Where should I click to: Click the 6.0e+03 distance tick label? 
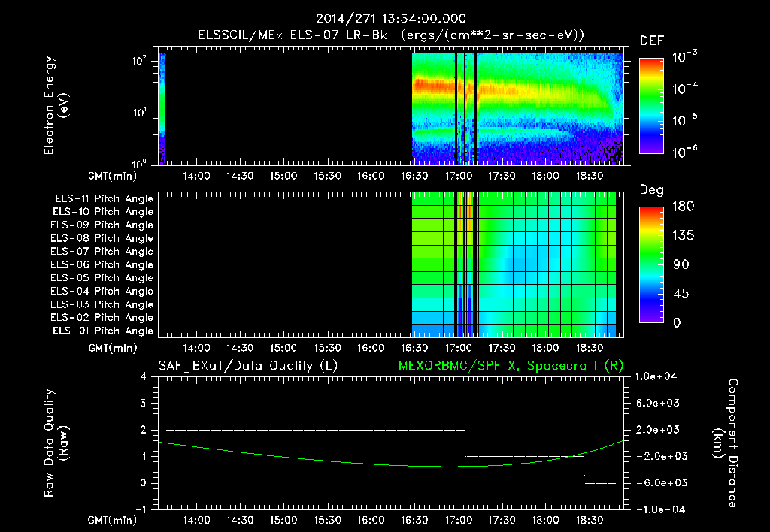(x=658, y=403)
